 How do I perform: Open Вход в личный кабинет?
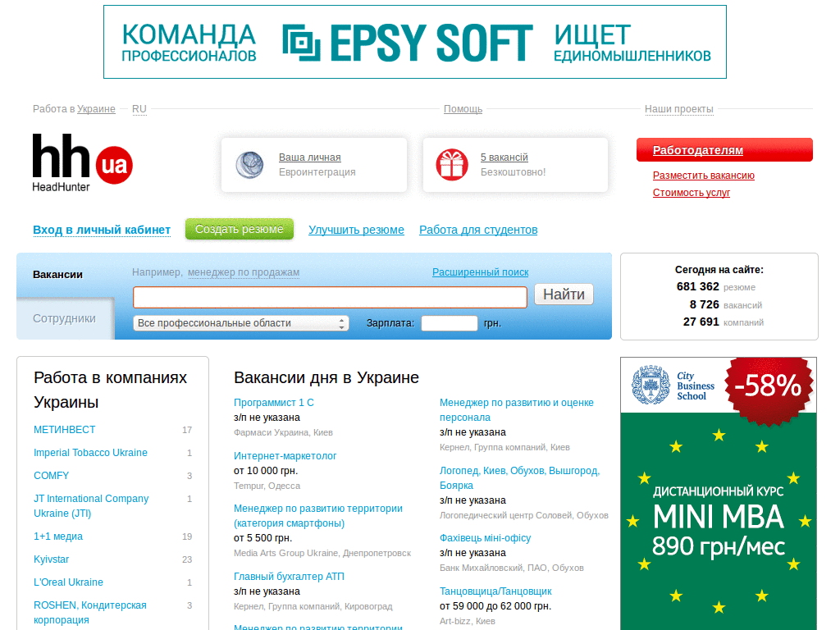click(102, 230)
